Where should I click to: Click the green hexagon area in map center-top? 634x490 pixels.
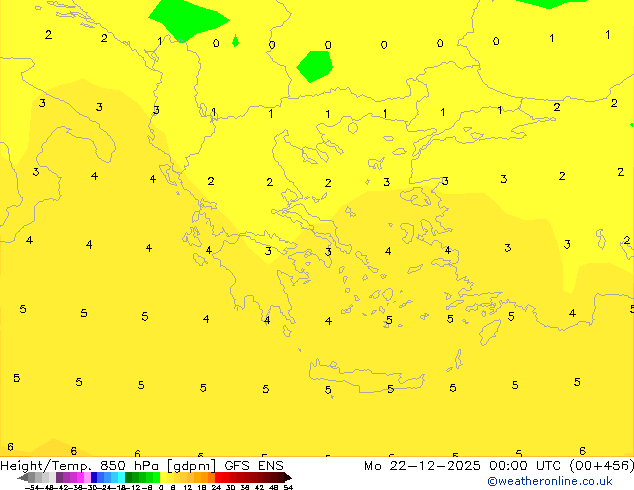pos(315,66)
